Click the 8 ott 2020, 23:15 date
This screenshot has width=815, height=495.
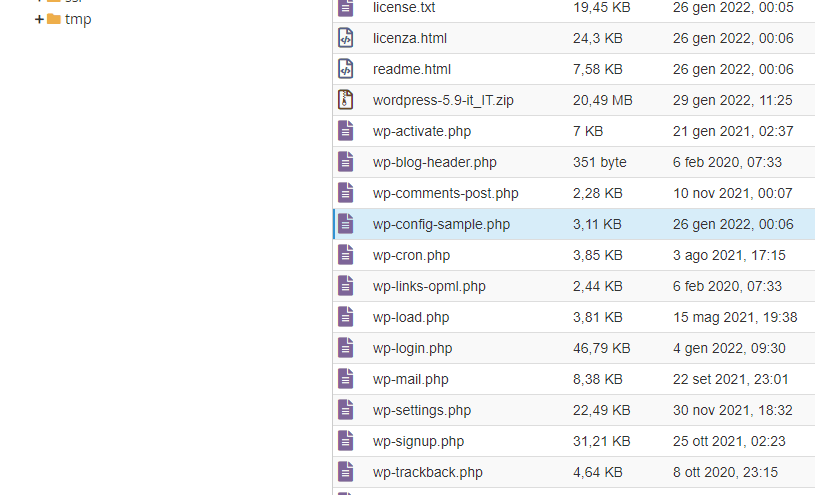pos(725,473)
